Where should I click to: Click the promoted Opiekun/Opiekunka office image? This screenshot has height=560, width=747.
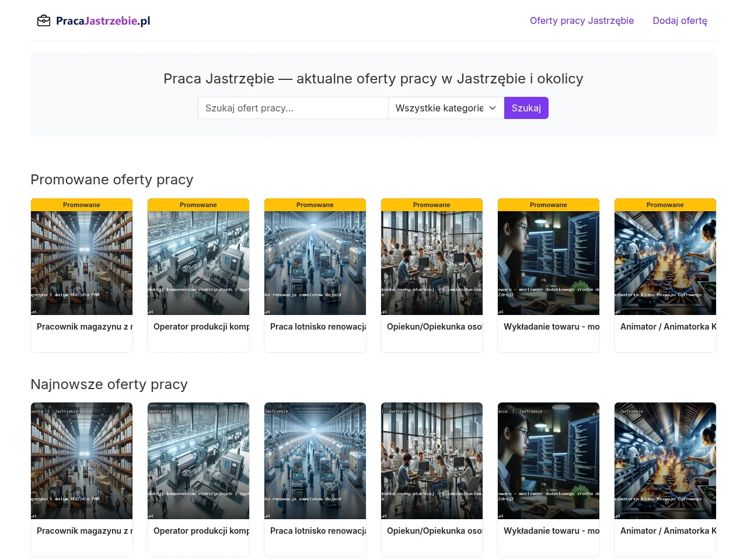[x=432, y=263]
